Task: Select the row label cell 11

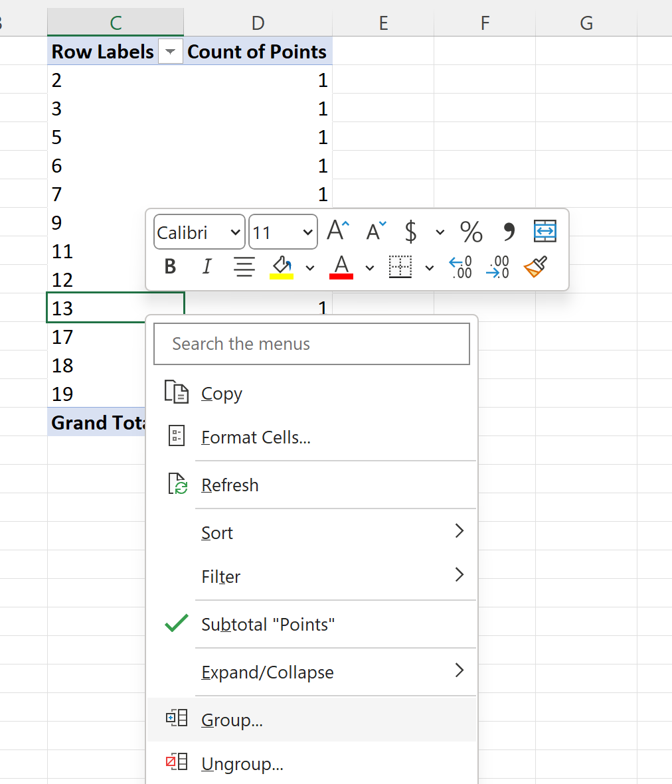Action: pyautogui.click(x=97, y=251)
